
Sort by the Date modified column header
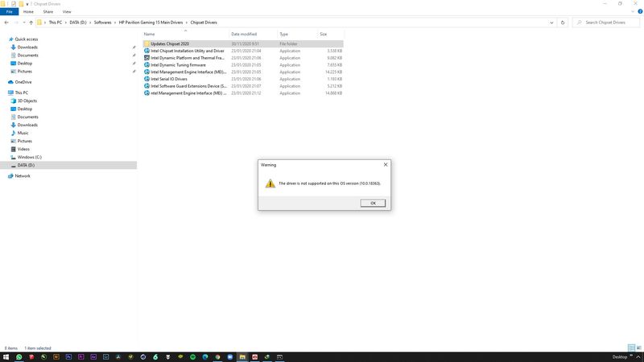253,34
